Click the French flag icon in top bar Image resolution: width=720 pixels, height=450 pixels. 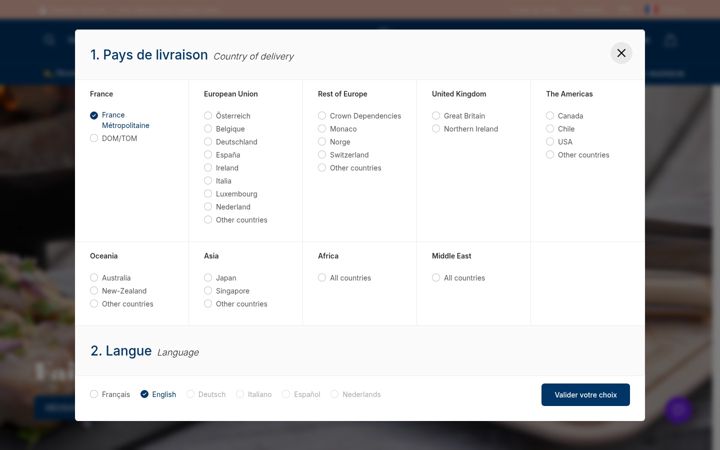651,9
